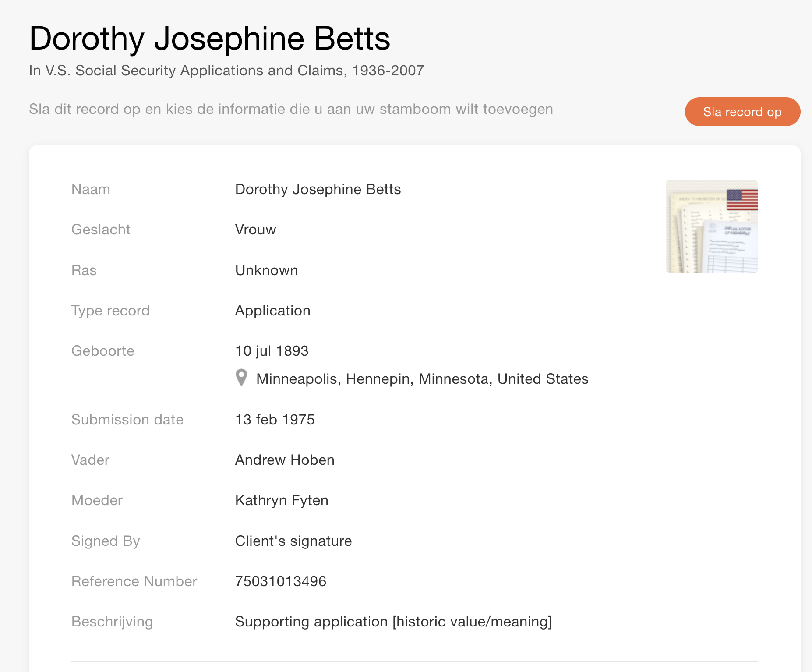The image size is (812, 672).
Task: Click the Geslacht value Vrouw
Action: pyautogui.click(x=255, y=230)
